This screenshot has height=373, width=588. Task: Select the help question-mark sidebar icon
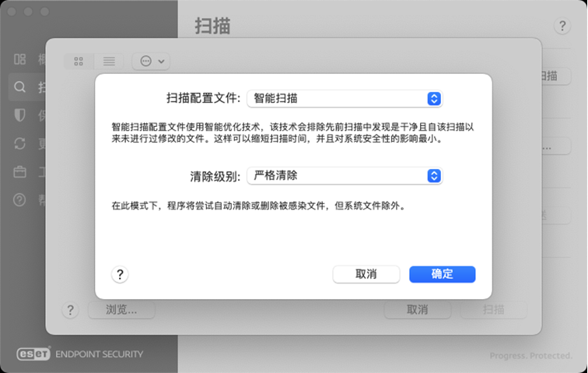20,200
